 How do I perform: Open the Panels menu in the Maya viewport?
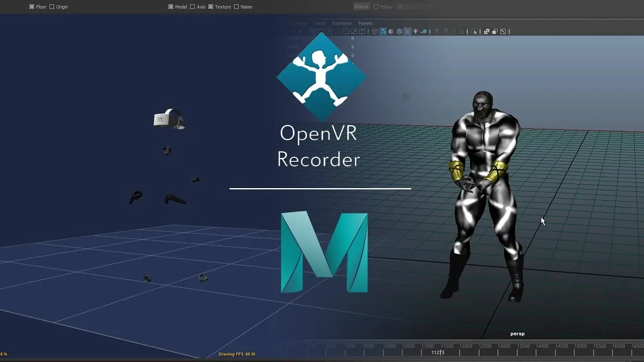[365, 23]
